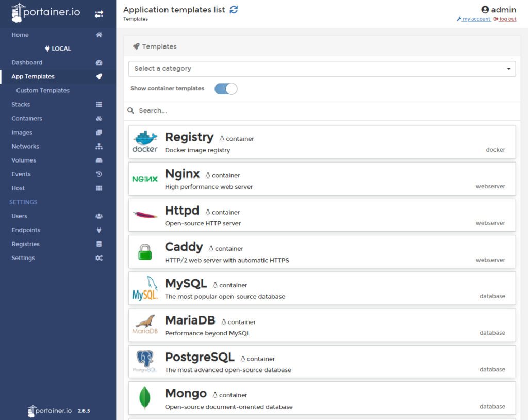This screenshot has height=420, width=528.
Task: Click the Containers cubes icon
Action: click(99, 118)
